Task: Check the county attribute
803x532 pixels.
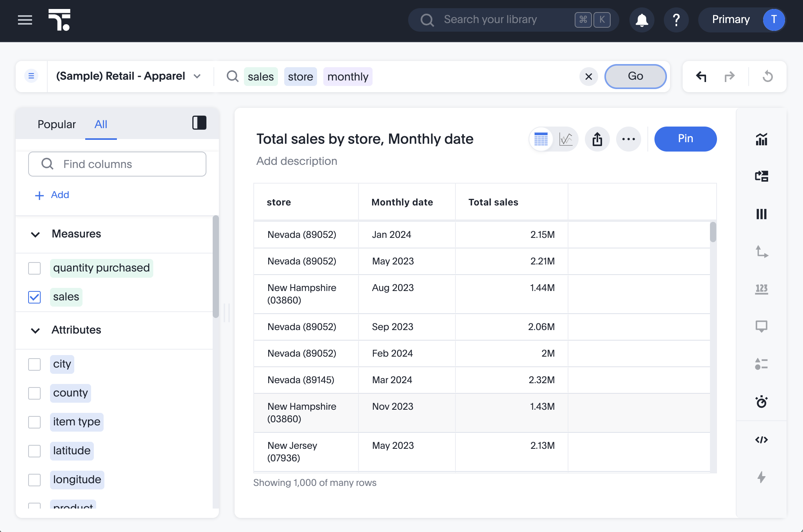Action: (34, 393)
